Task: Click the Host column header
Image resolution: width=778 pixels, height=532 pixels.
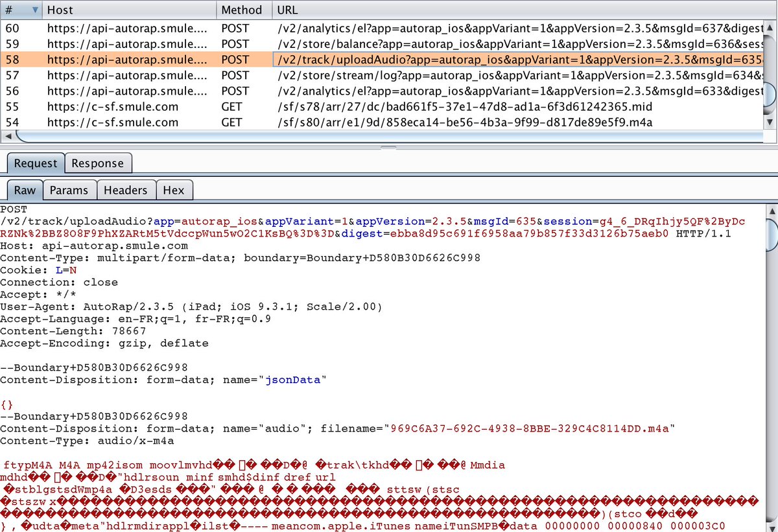Action: click(129, 10)
